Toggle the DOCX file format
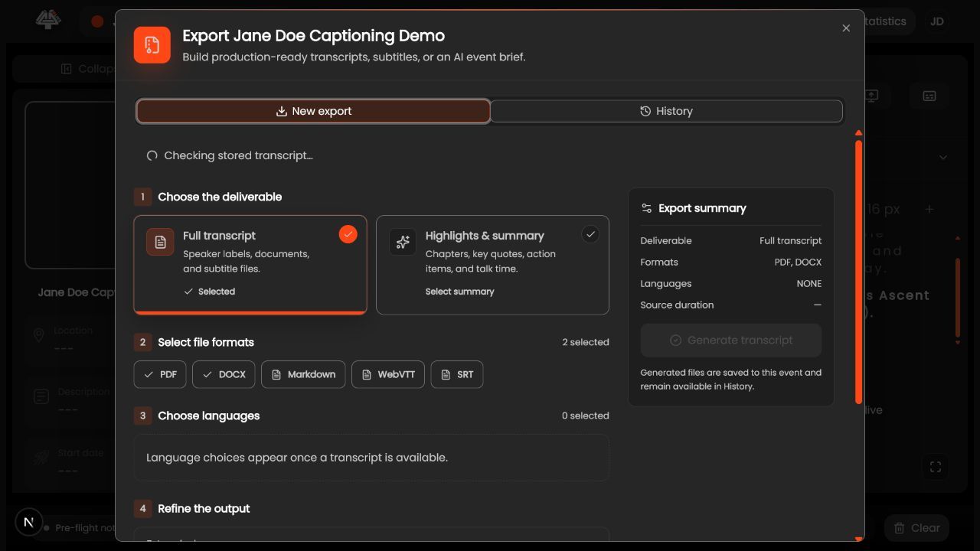This screenshot has width=980, height=551. pos(224,374)
